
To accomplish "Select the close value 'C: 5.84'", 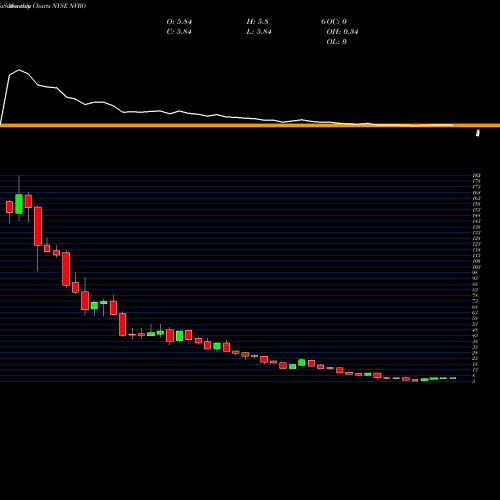I will coord(179,32).
